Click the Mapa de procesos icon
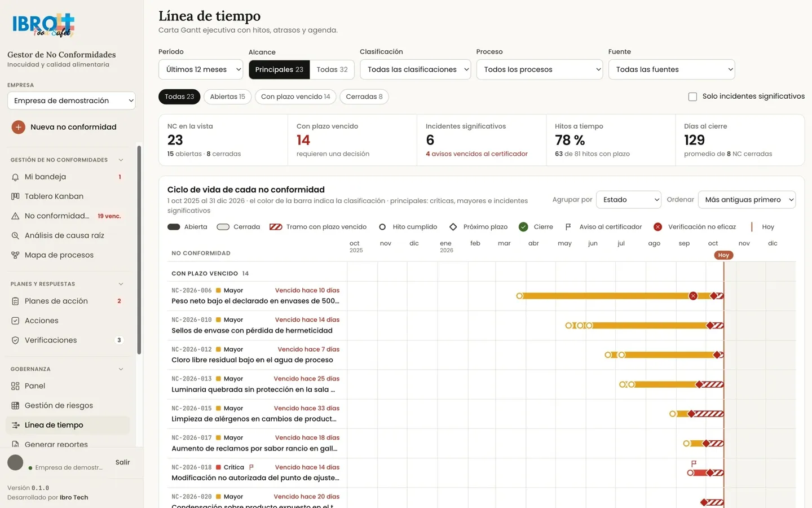The width and height of the screenshot is (812, 508). [x=15, y=255]
